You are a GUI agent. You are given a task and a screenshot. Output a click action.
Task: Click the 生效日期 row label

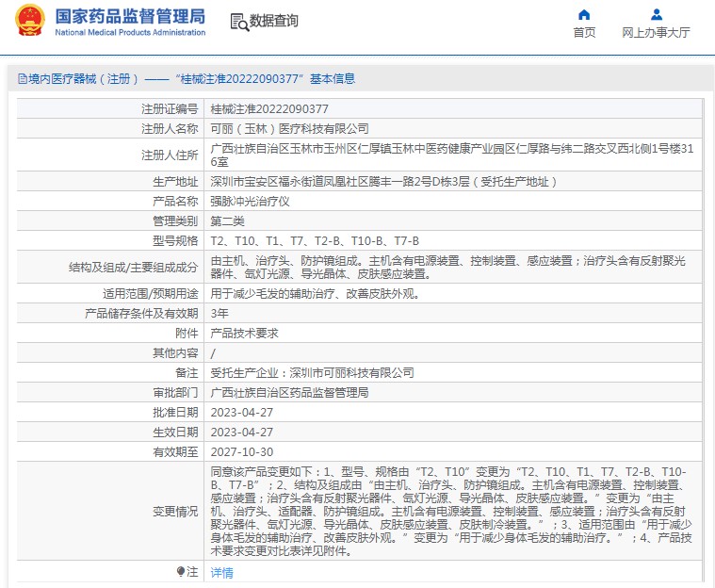[x=175, y=432]
